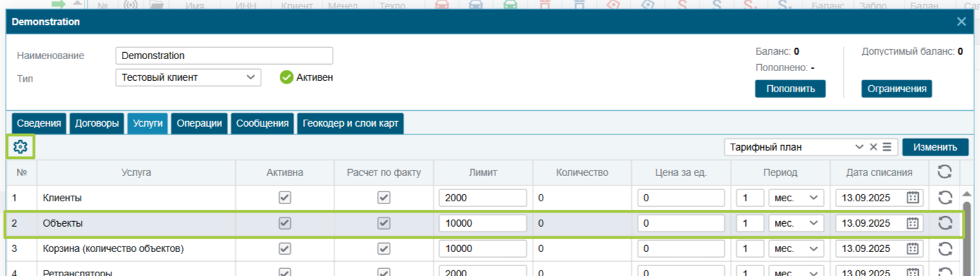This screenshot has height=276, width=980.
Task: Click refresh icon in Объекты row
Action: [x=945, y=223]
